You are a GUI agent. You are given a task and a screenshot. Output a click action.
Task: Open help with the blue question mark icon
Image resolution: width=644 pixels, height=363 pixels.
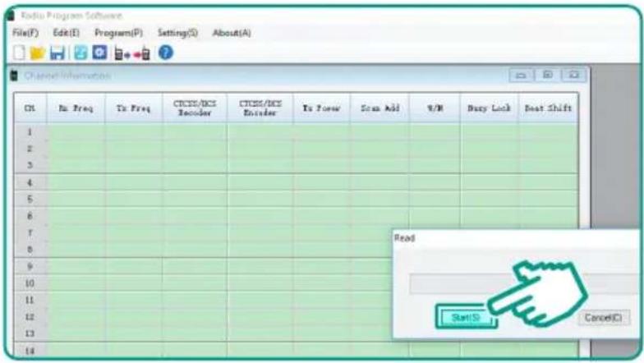click(166, 53)
